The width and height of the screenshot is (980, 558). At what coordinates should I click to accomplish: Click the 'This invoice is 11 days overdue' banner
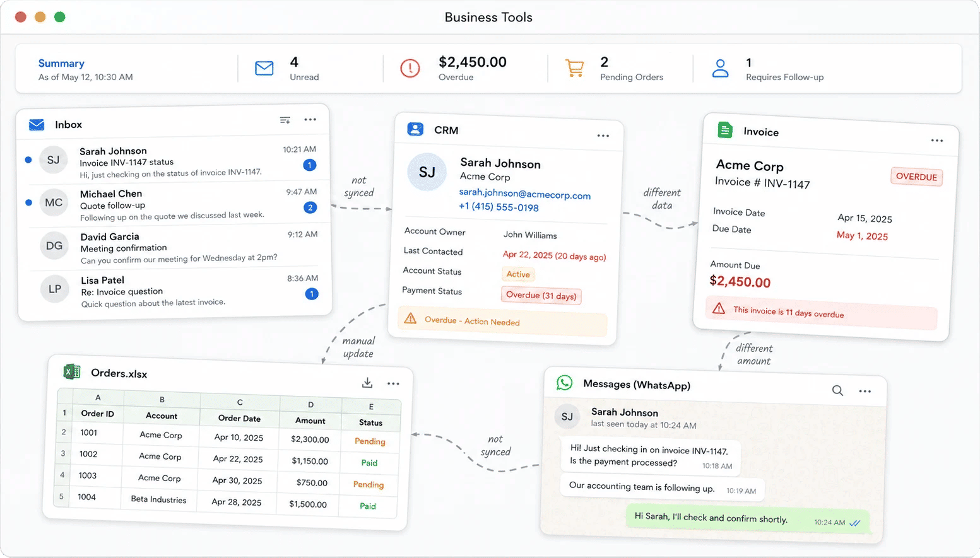[x=821, y=312]
